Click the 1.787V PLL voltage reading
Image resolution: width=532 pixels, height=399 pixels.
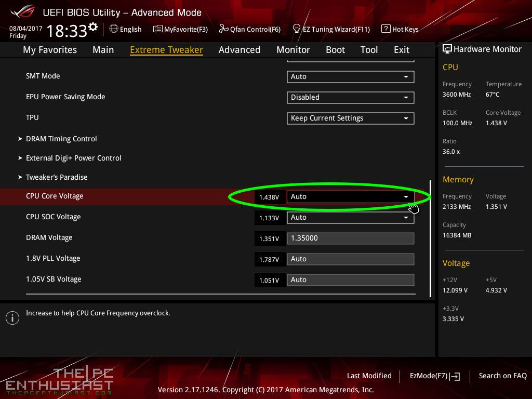click(269, 260)
